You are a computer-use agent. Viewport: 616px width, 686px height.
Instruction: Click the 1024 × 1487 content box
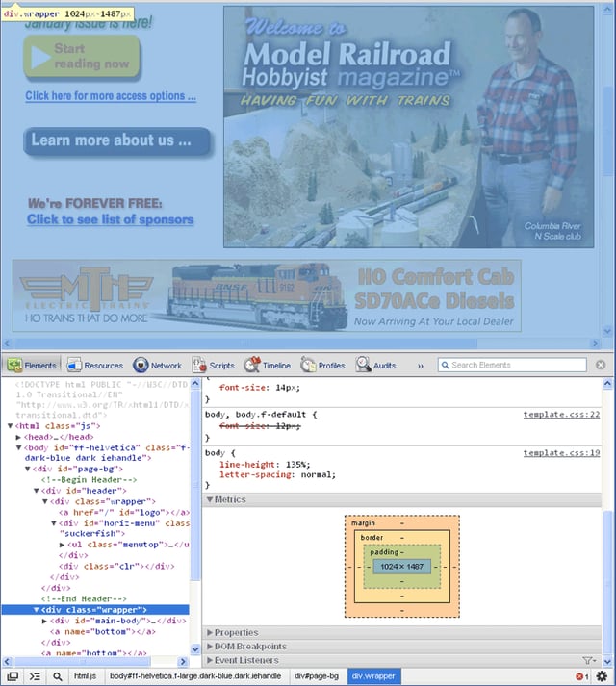(x=402, y=567)
